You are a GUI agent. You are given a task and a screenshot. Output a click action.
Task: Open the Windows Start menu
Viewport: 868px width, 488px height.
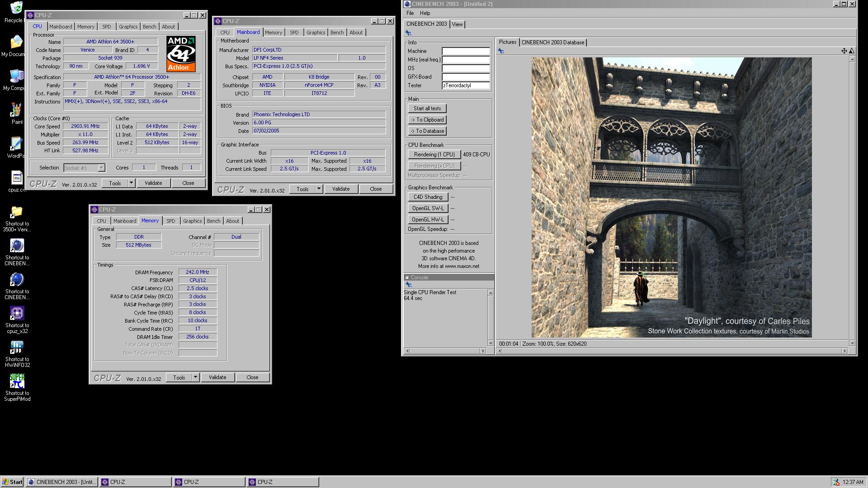click(12, 482)
